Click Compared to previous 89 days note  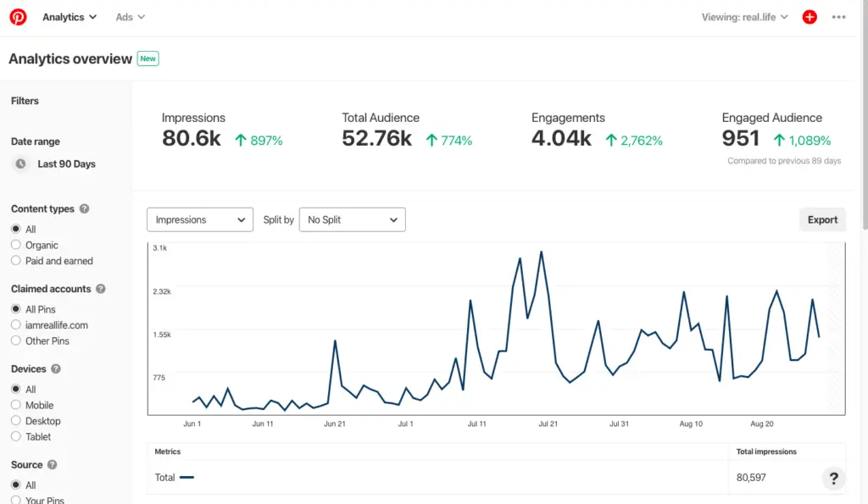(x=784, y=161)
